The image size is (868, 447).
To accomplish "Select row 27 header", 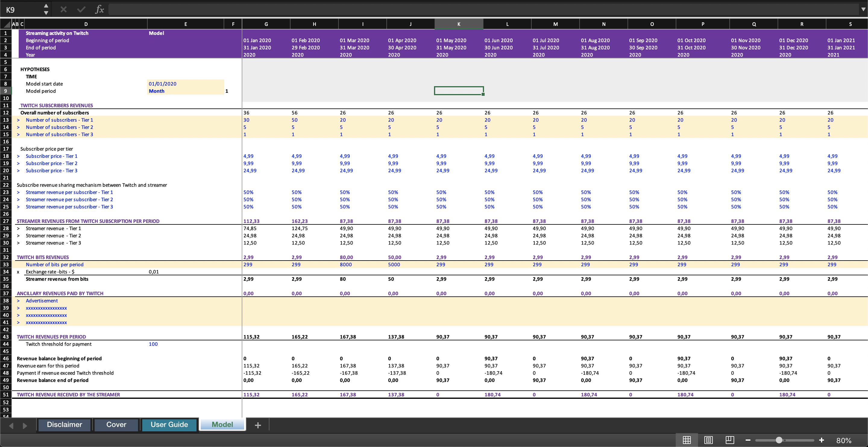I will tap(6, 221).
